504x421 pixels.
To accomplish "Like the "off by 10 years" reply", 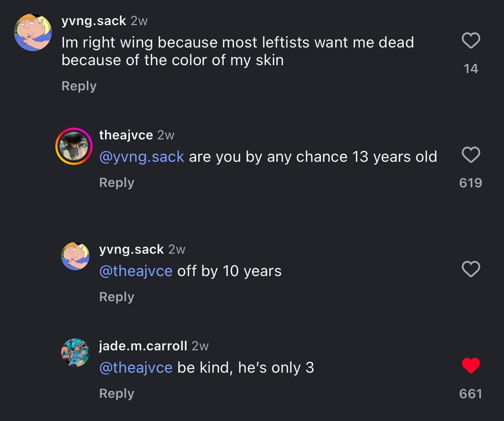I will 471,269.
